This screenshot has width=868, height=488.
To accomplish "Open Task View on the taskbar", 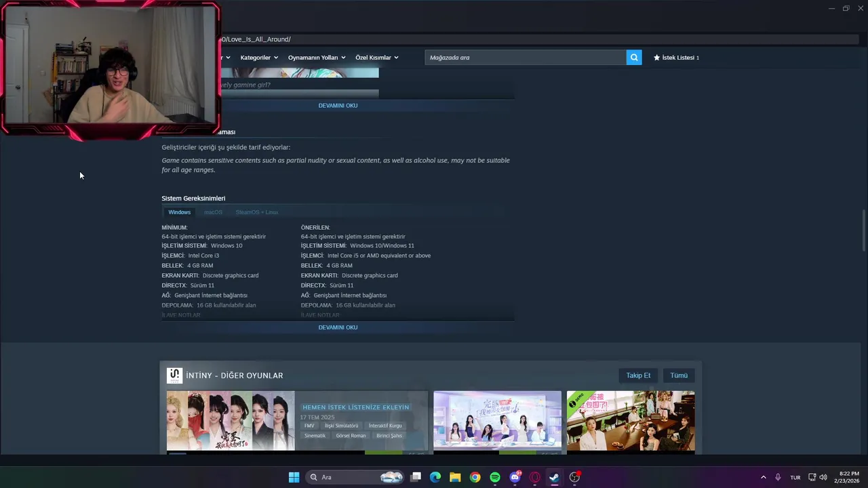I will (x=416, y=477).
